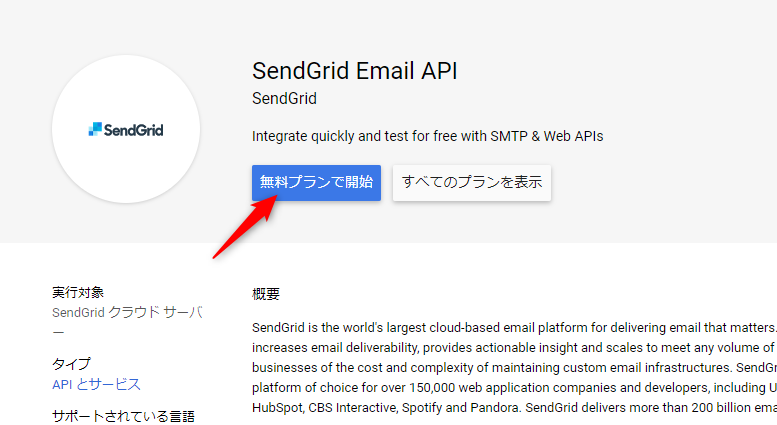777x425 pixels.
Task: Click overview line starting 'SendGrid is the world's'
Action: (x=514, y=328)
